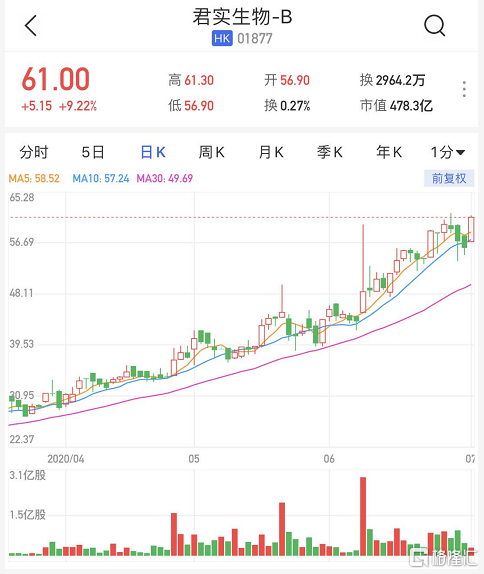Tap the tallest red volume bar in June
This screenshot has height=574, width=484.
363,516
